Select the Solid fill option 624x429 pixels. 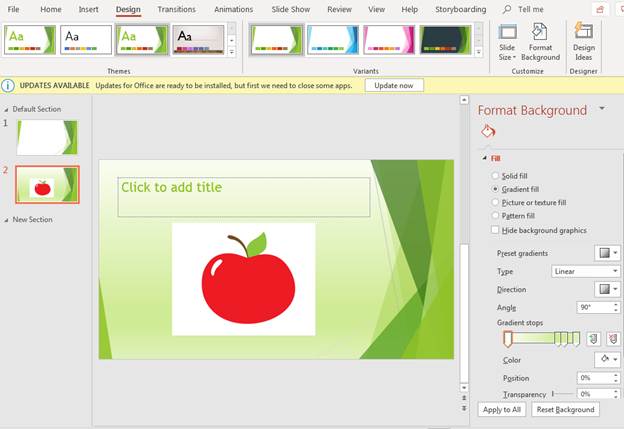pos(495,176)
